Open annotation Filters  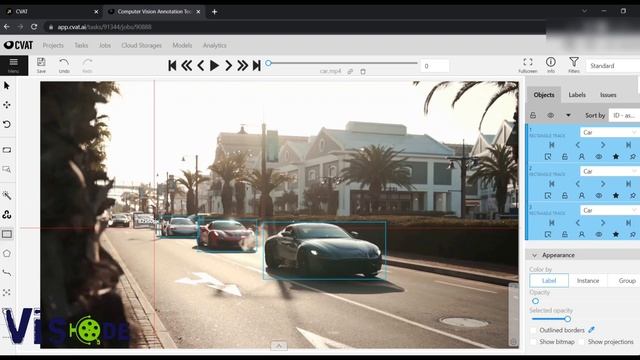(x=574, y=65)
